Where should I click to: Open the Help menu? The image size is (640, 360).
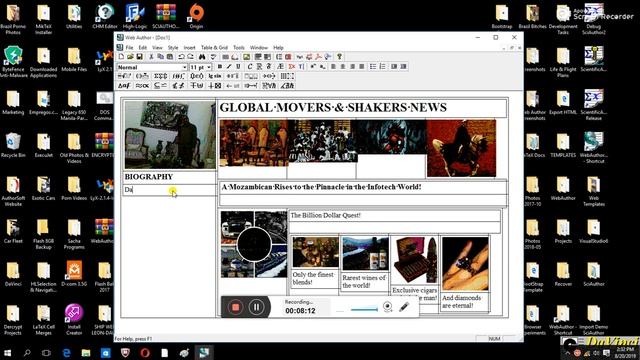[278, 48]
